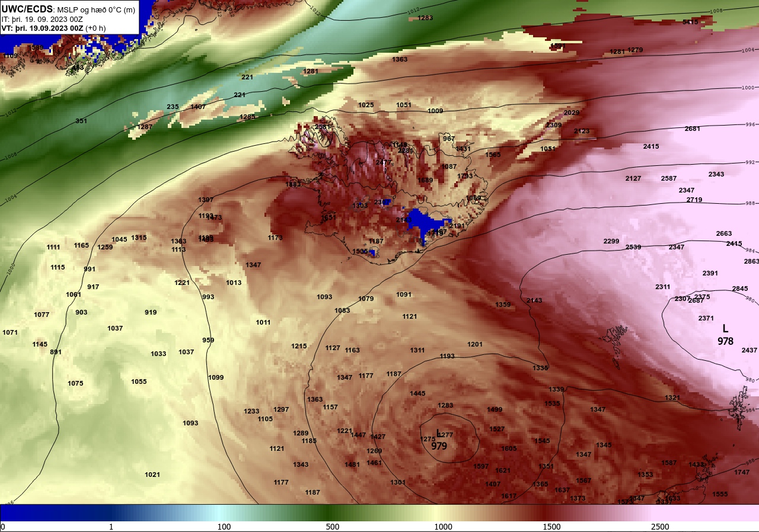Click the '2500' label on the colour scale
Viewport: 759px width, 532px height.
pos(660,527)
